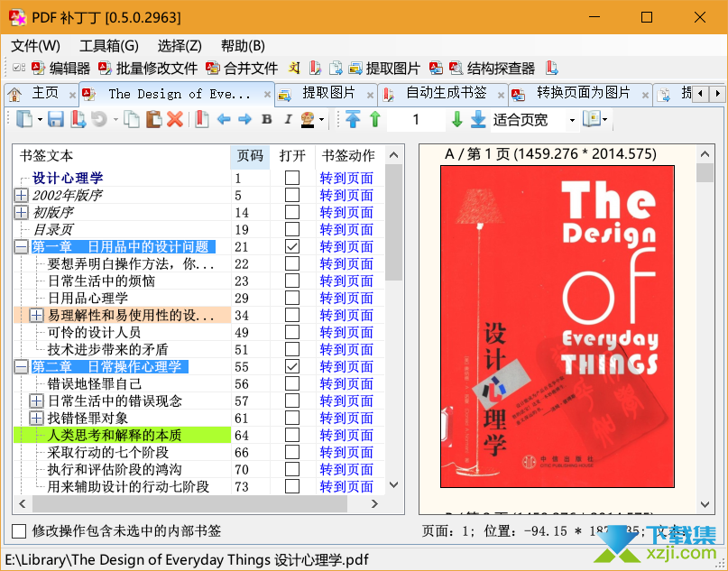Image resolution: width=728 pixels, height=571 pixels.
Task: Open the 结构探查器 structure inspector
Action: click(x=493, y=69)
